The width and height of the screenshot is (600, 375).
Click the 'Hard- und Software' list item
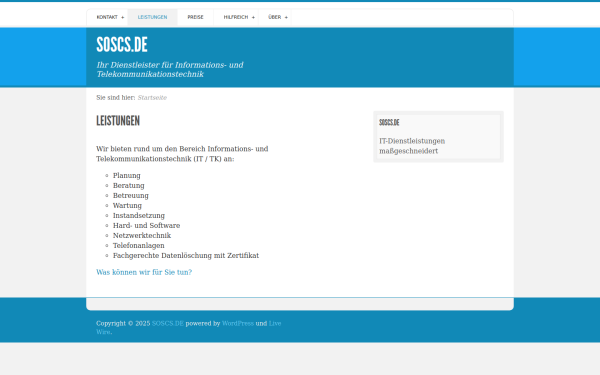146,225
